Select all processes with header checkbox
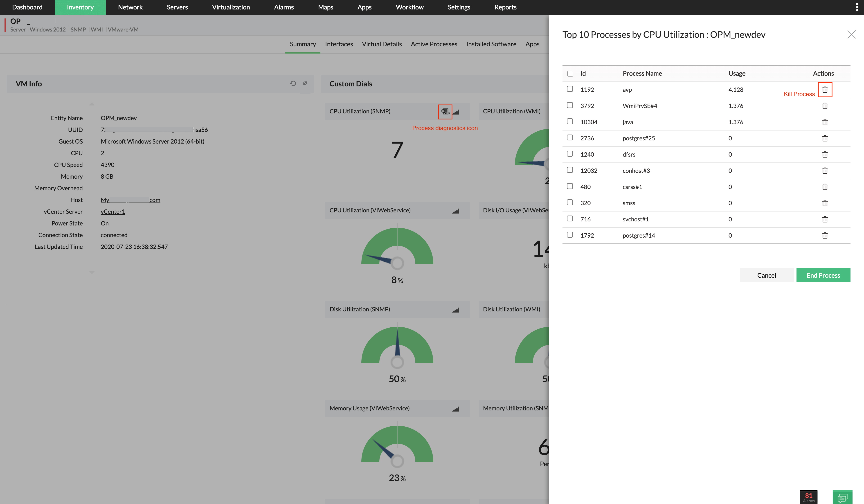 pyautogui.click(x=570, y=74)
